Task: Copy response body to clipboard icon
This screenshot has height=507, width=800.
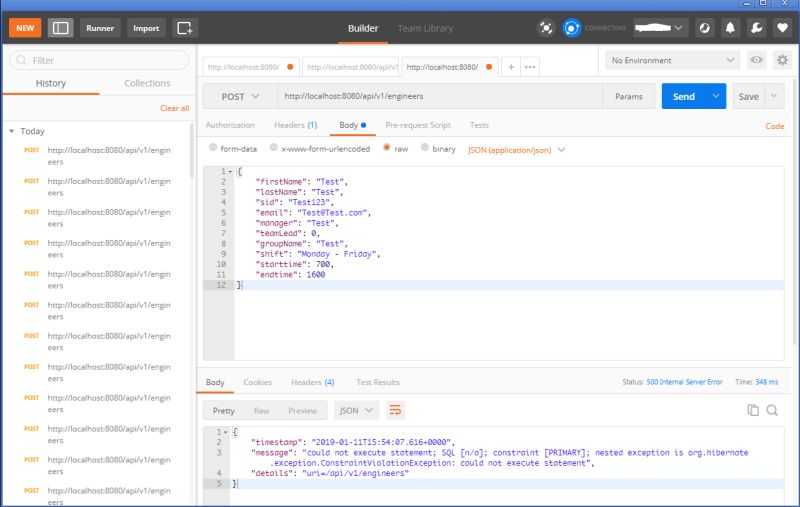Action: point(753,410)
